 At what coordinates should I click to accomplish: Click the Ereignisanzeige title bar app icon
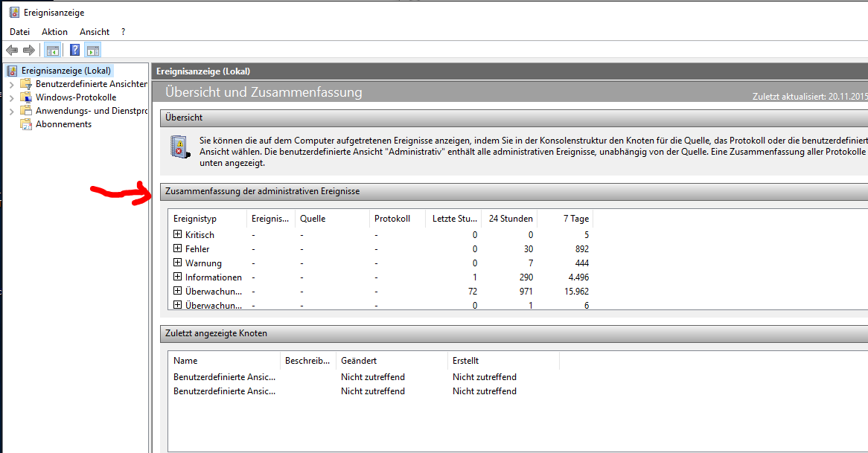pyautogui.click(x=14, y=12)
